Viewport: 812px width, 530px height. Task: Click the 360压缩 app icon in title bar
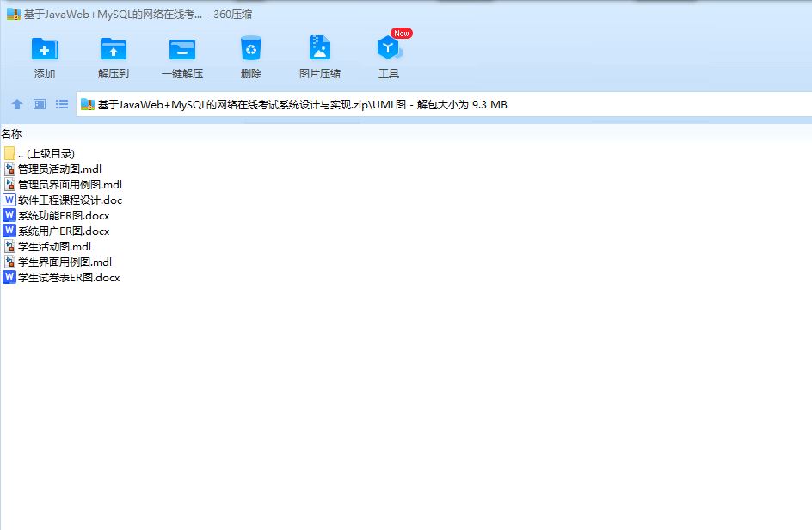coord(14,14)
